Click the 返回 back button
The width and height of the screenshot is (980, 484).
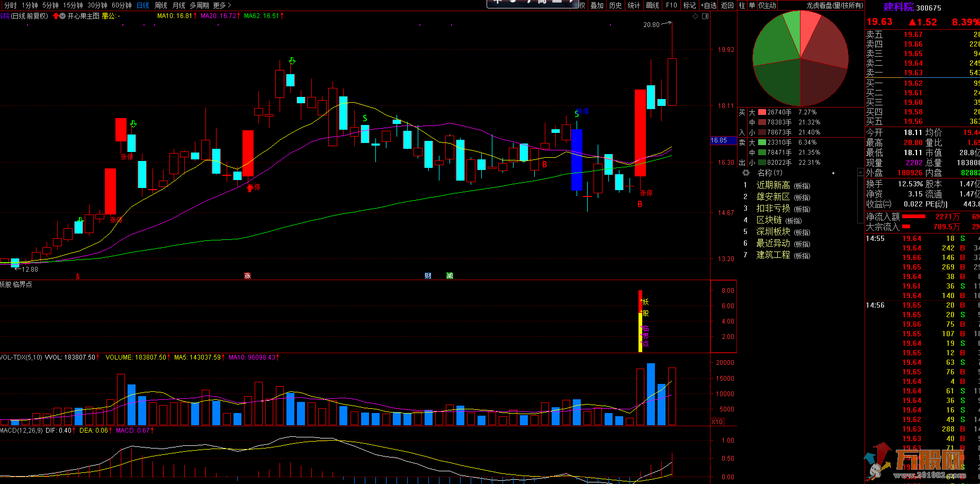[x=727, y=5]
